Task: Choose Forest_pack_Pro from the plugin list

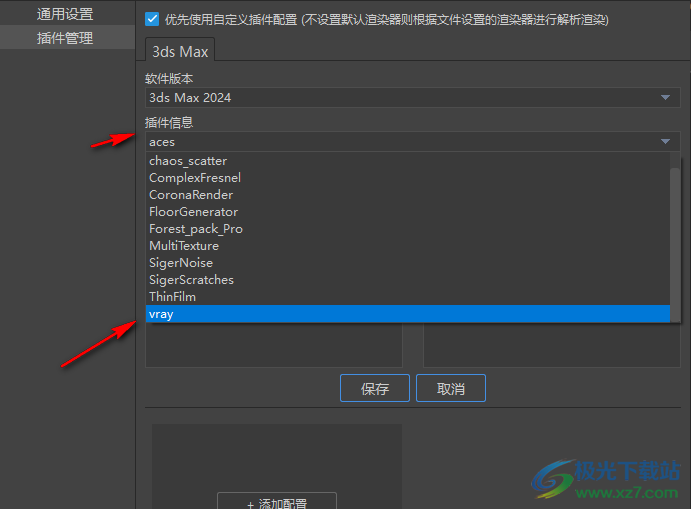Action: pos(408,229)
